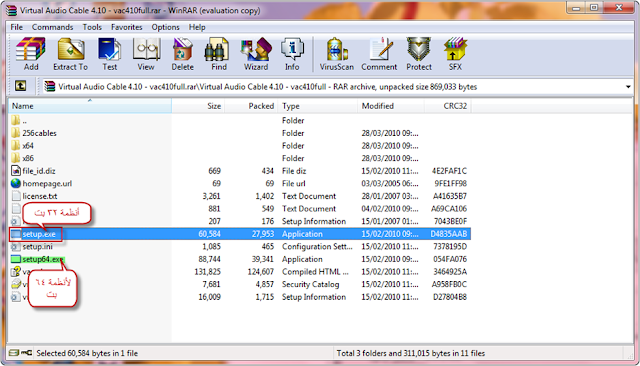Click CRC32 value D4835AAB
The height and width of the screenshot is (366, 640).
click(x=448, y=234)
